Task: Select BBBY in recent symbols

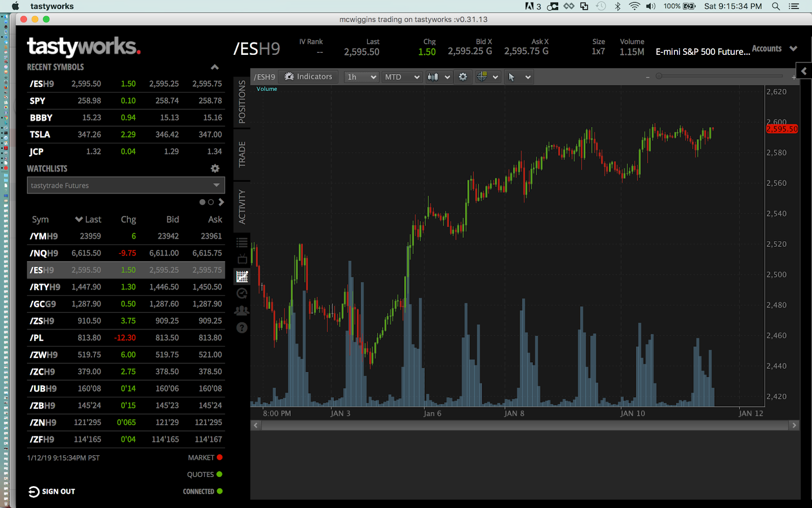Action: [x=126, y=118]
